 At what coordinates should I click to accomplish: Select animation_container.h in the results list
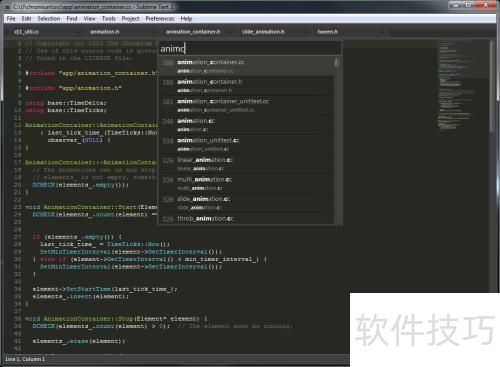coord(247,86)
